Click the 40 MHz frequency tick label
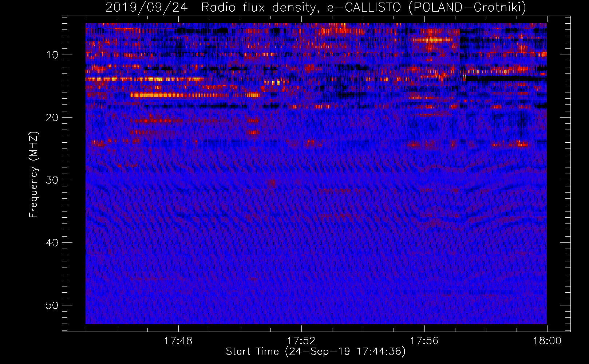 click(52, 243)
